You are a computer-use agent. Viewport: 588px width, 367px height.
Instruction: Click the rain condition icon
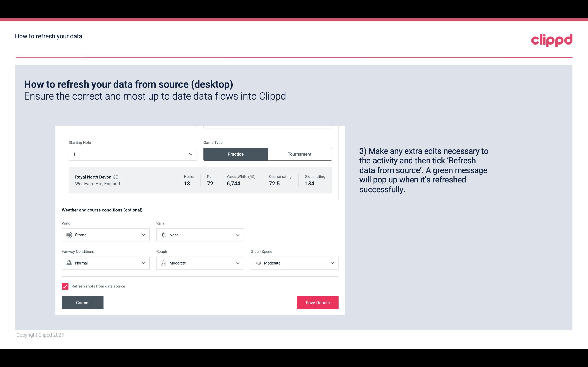163,235
